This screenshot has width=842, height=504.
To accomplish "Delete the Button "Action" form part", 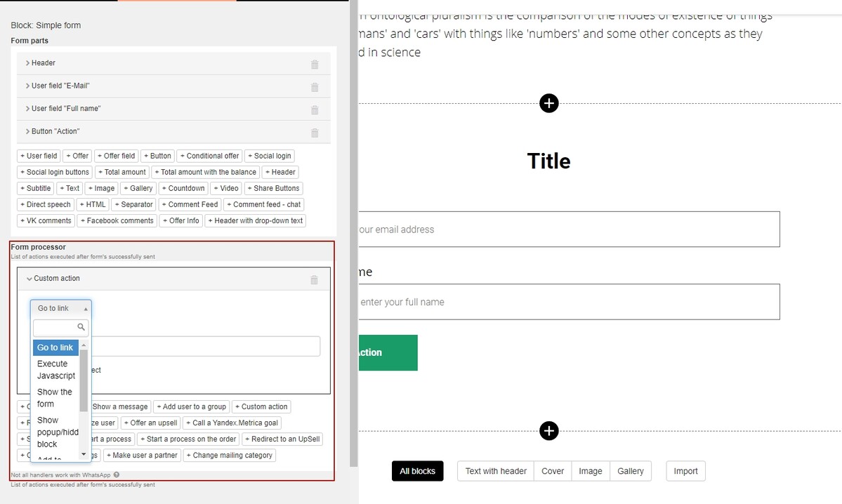I will [314, 133].
